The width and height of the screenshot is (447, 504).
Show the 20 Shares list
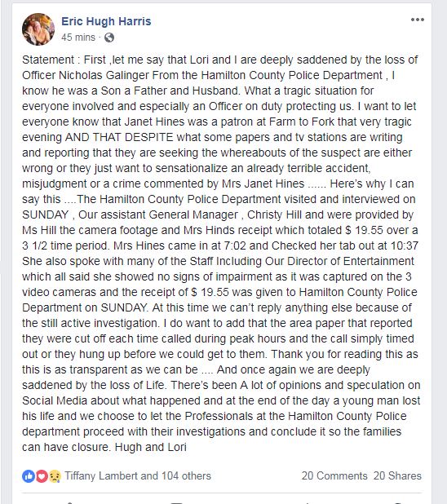tap(397, 475)
